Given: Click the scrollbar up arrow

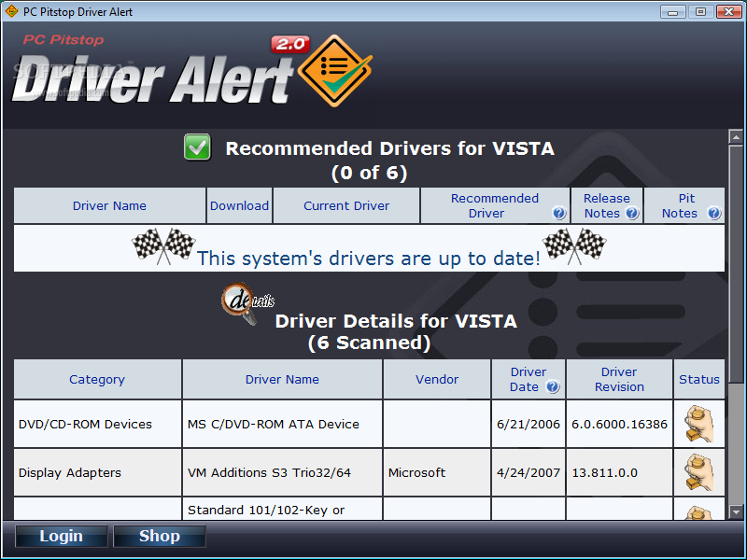Looking at the screenshot, I should tap(736, 137).
